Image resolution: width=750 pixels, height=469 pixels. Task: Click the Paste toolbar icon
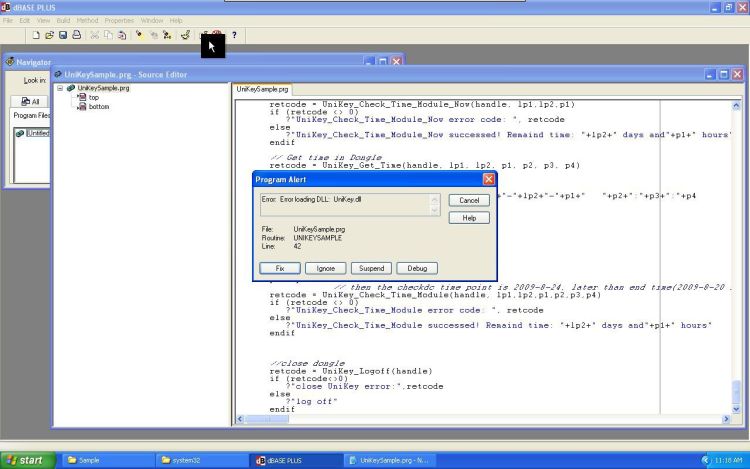click(x=122, y=35)
